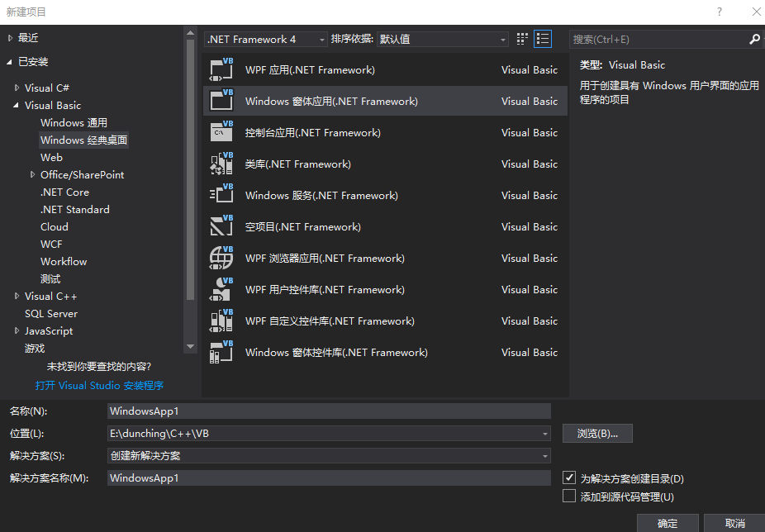The height and width of the screenshot is (532, 765).
Task: Click the 名称 project name input field
Action: click(328, 411)
